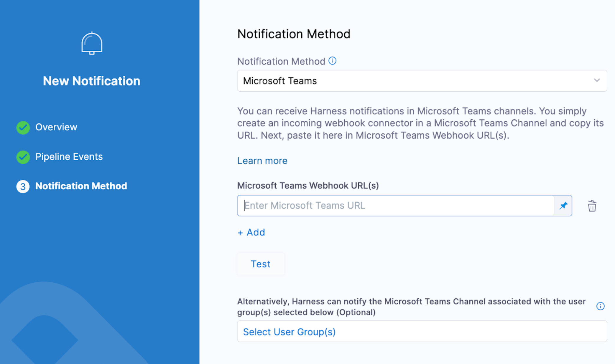Viewport: 615px width, 364px height.
Task: Click the pin icon in URL field
Action: 563,205
